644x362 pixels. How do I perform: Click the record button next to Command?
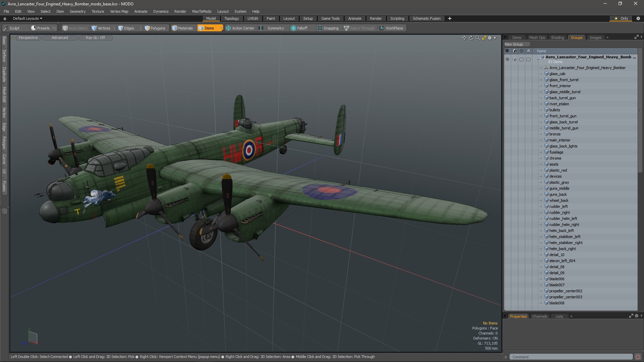tap(638, 357)
